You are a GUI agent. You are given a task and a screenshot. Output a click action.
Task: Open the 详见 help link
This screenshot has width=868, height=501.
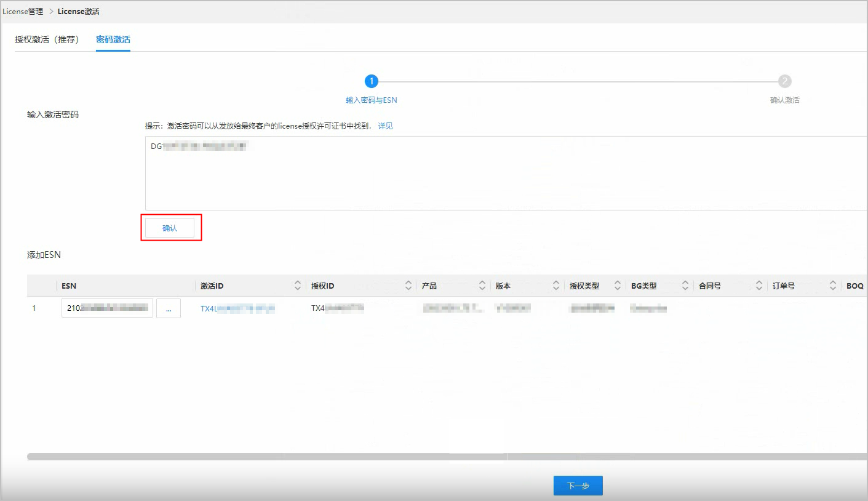(x=384, y=126)
